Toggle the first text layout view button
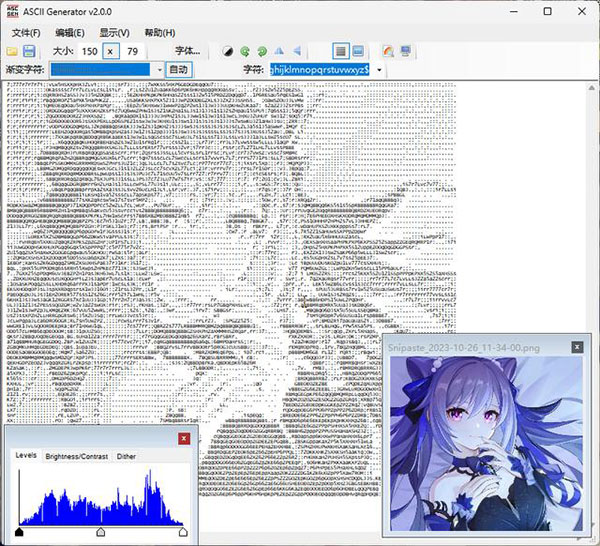This screenshot has width=600, height=546. point(340,51)
